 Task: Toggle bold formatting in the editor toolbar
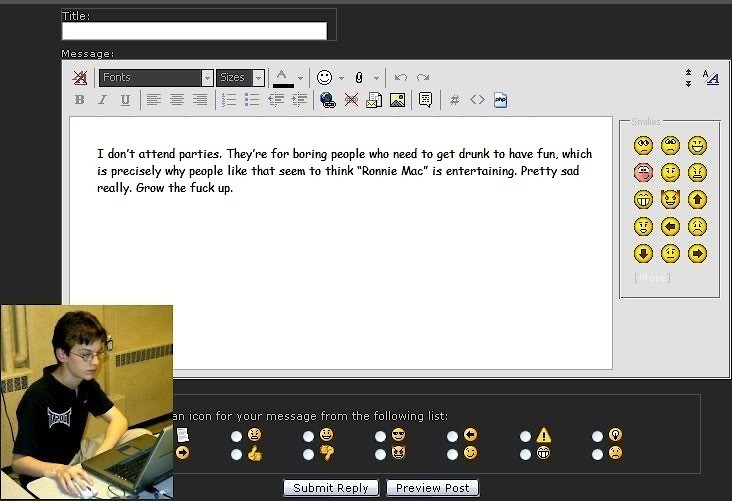[80, 100]
